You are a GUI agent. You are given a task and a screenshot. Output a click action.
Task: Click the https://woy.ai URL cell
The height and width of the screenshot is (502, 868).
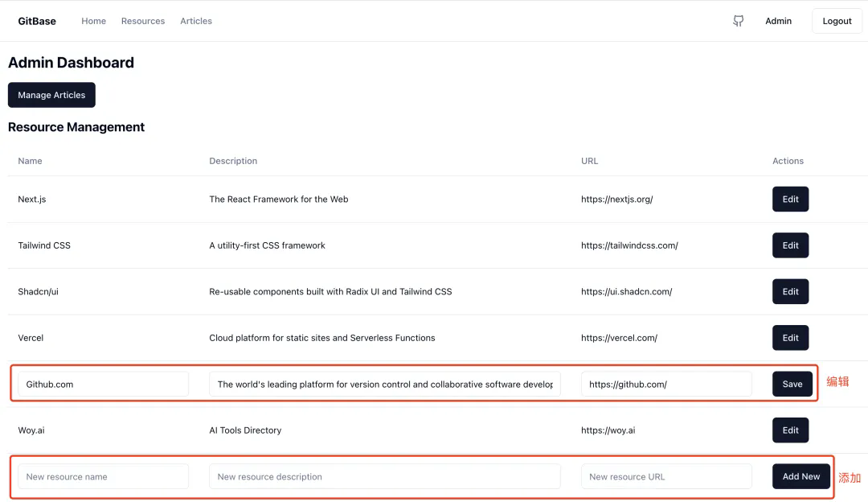click(608, 430)
